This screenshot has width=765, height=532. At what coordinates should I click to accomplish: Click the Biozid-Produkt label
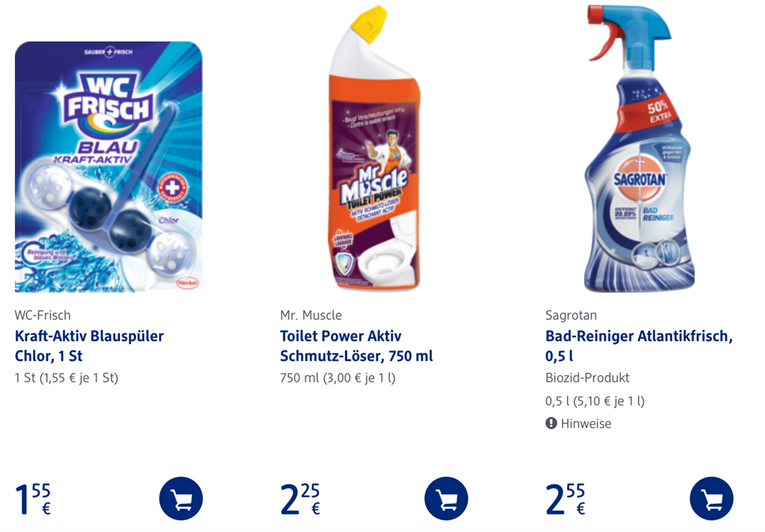click(587, 377)
